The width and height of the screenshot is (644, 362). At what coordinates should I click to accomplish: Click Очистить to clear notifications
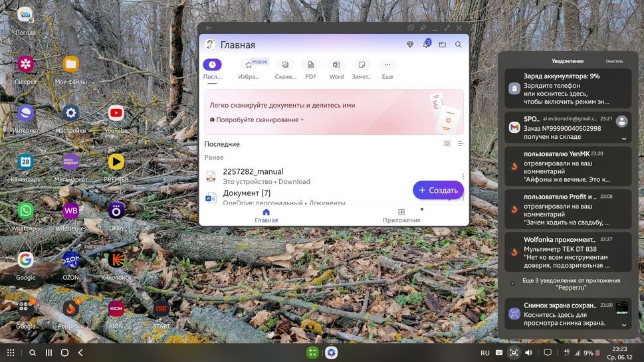pos(614,61)
